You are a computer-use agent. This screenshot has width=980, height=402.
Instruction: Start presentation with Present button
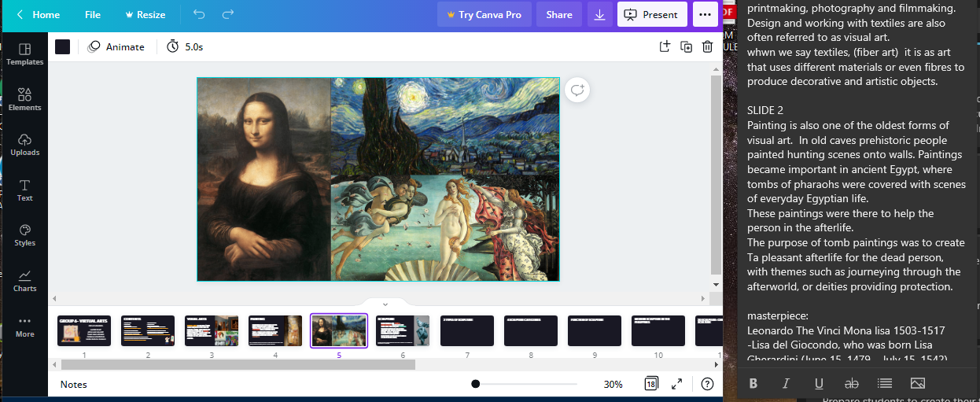pos(652,14)
